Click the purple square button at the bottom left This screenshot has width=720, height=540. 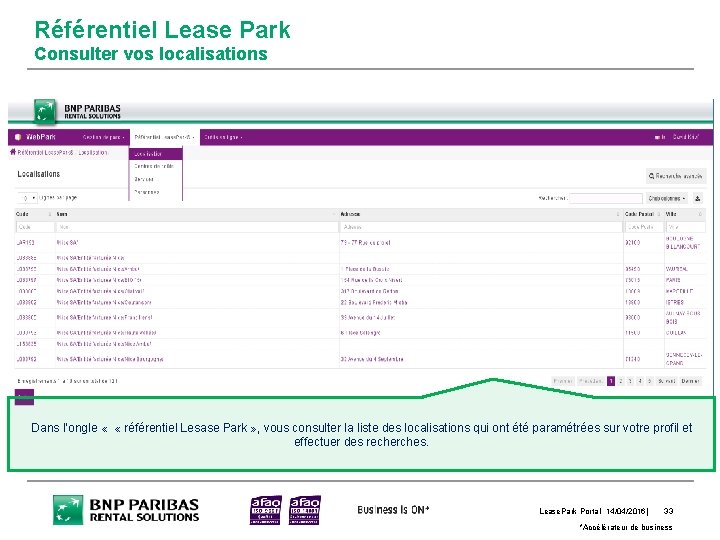click(24, 397)
